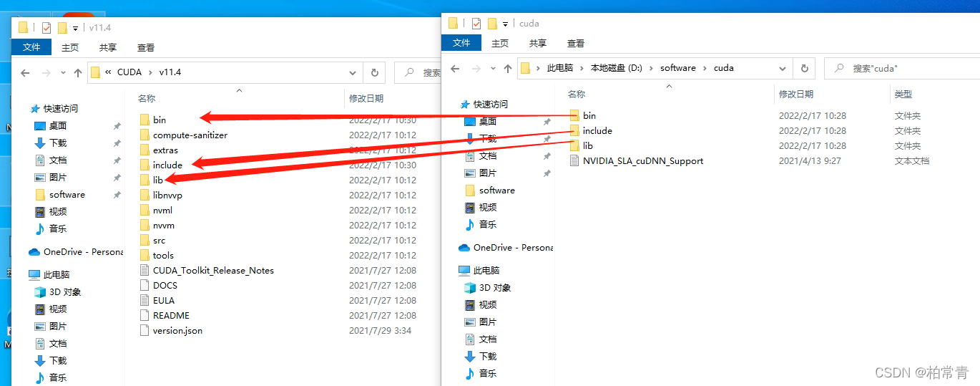Open 共享 tab in v11.4 window
980x386 pixels.
pos(108,47)
